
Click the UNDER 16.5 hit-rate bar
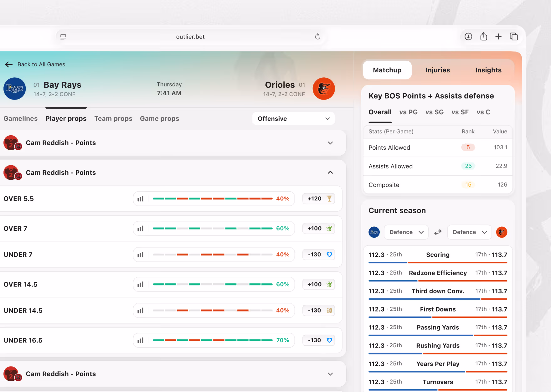[213, 340]
